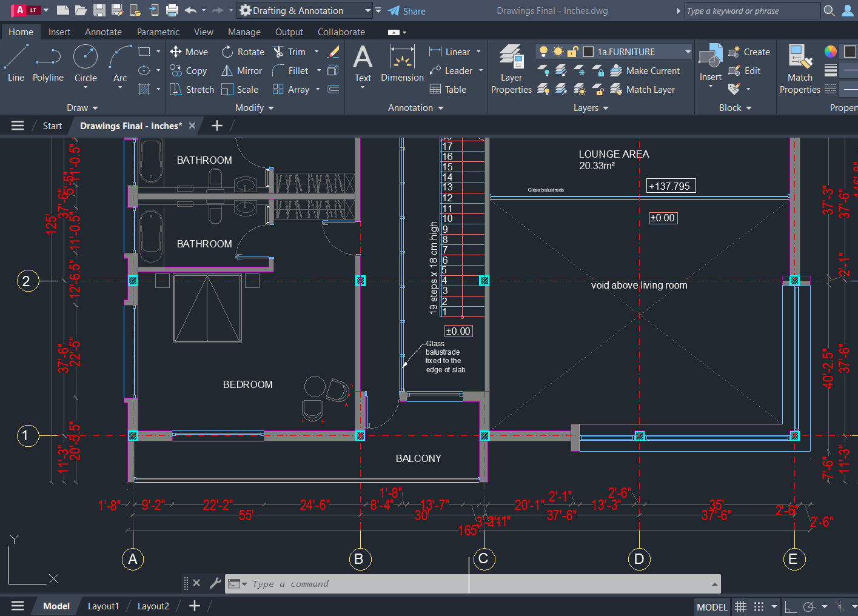Open the Leader dropdown arrow
The image size is (858, 616).
[x=481, y=71]
